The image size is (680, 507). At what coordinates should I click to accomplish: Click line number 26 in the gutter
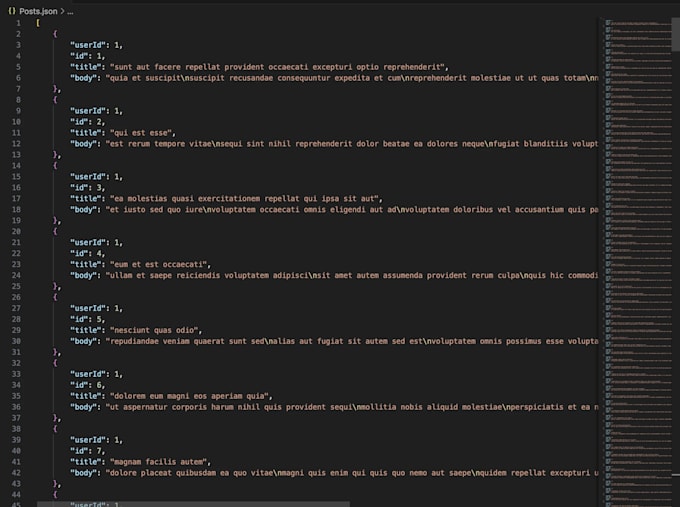tap(16, 298)
